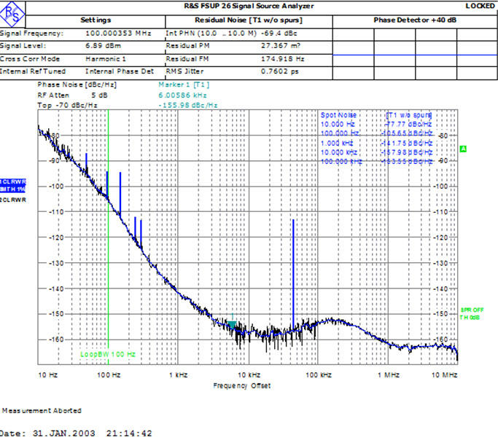The height and width of the screenshot is (448, 498).
Task: Click the Marker 1 [T1] label
Action: (184, 85)
